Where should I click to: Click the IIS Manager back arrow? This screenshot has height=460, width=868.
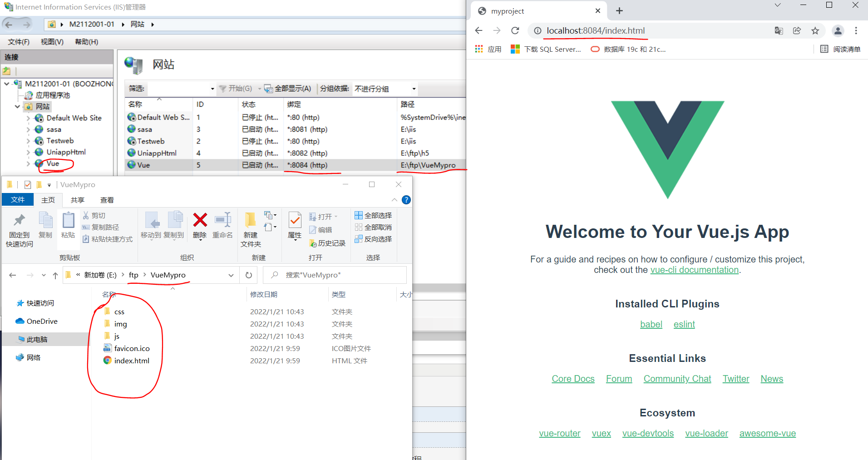[x=9, y=25]
